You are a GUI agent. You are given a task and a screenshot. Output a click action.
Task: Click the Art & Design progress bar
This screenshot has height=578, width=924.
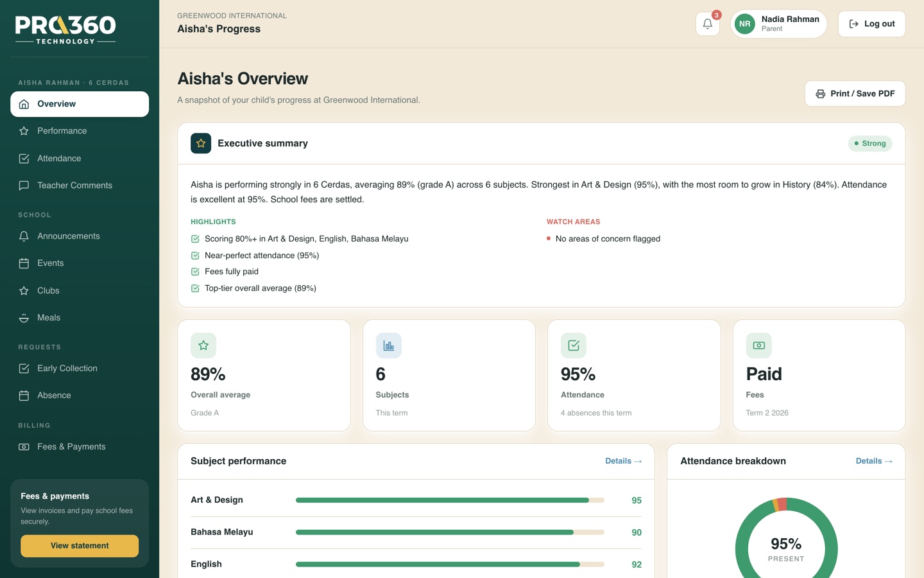[x=450, y=500]
